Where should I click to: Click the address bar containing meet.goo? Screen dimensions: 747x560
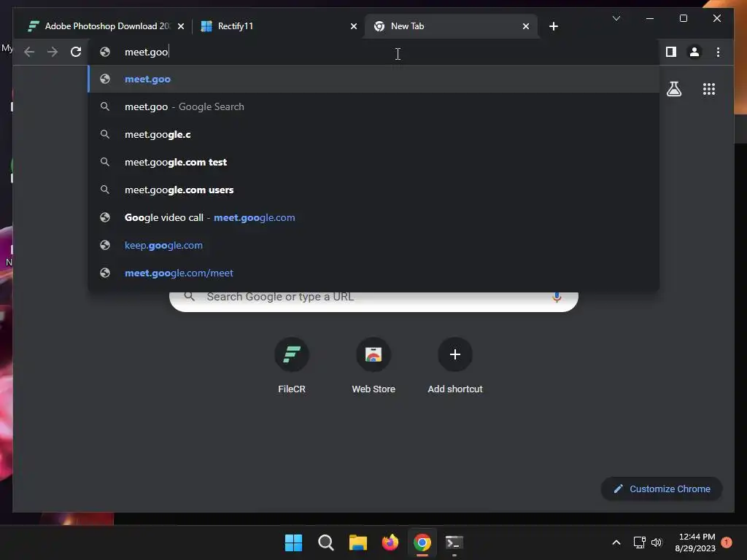click(x=373, y=52)
